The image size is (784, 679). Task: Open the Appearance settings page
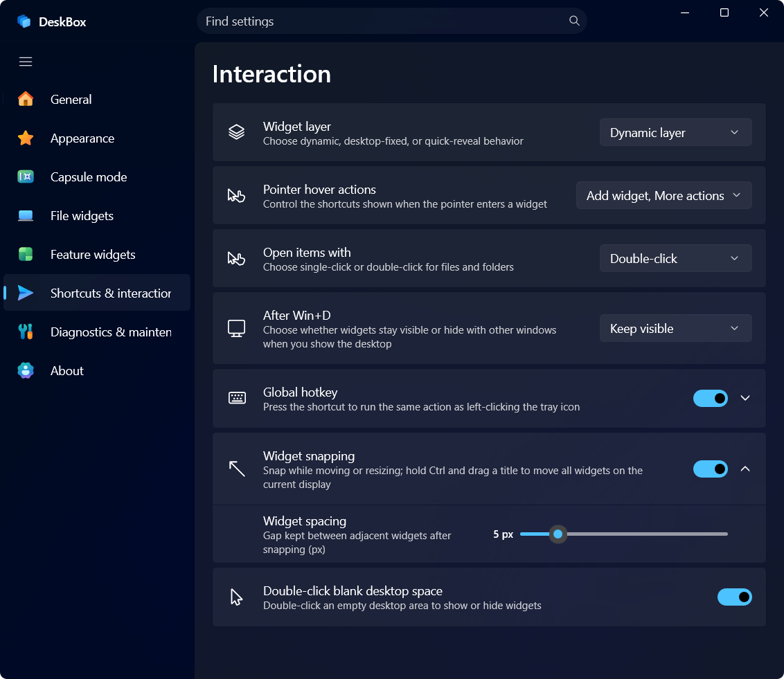97,138
